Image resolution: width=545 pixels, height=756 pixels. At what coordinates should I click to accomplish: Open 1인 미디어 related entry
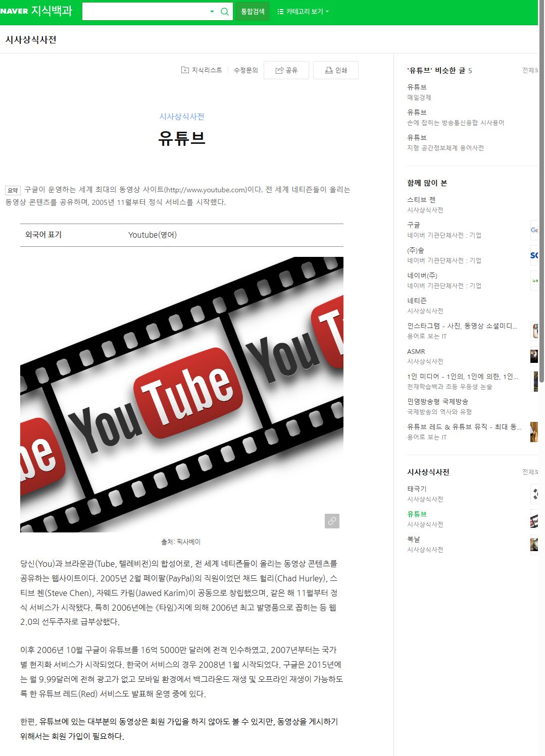tap(463, 376)
